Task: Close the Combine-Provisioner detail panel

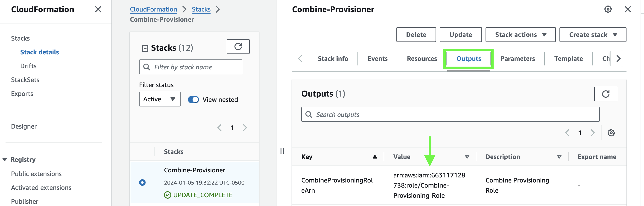Action: 628,9
